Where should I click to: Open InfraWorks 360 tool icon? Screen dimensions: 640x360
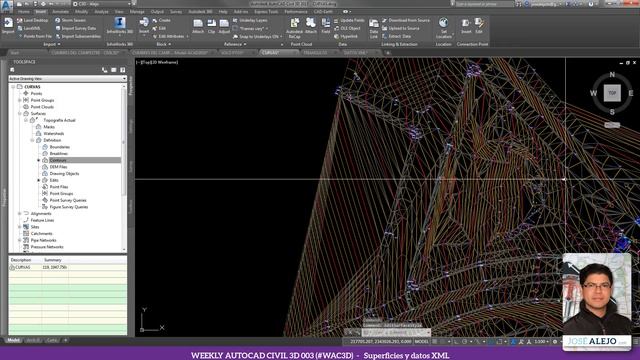point(120,22)
